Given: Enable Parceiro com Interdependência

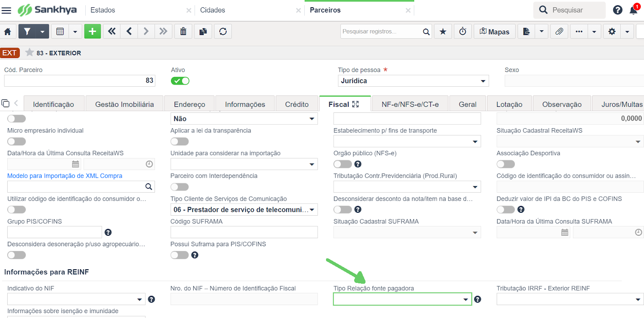Looking at the screenshot, I should (x=180, y=187).
